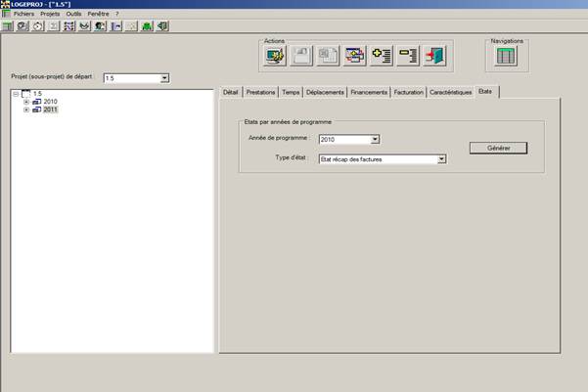Select the 2011 item in the tree
Screen dimensions: 588x392
51,110
